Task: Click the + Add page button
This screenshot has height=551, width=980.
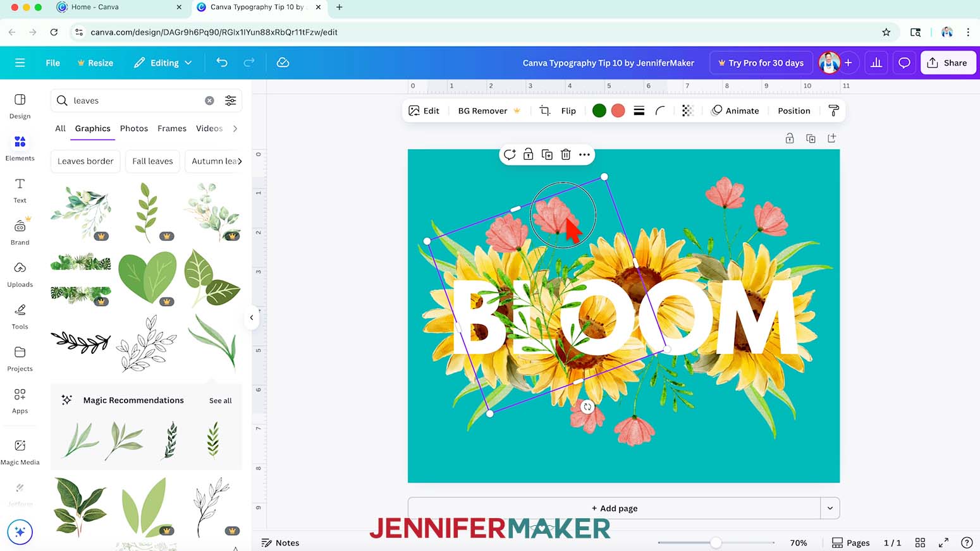Action: pos(614,508)
